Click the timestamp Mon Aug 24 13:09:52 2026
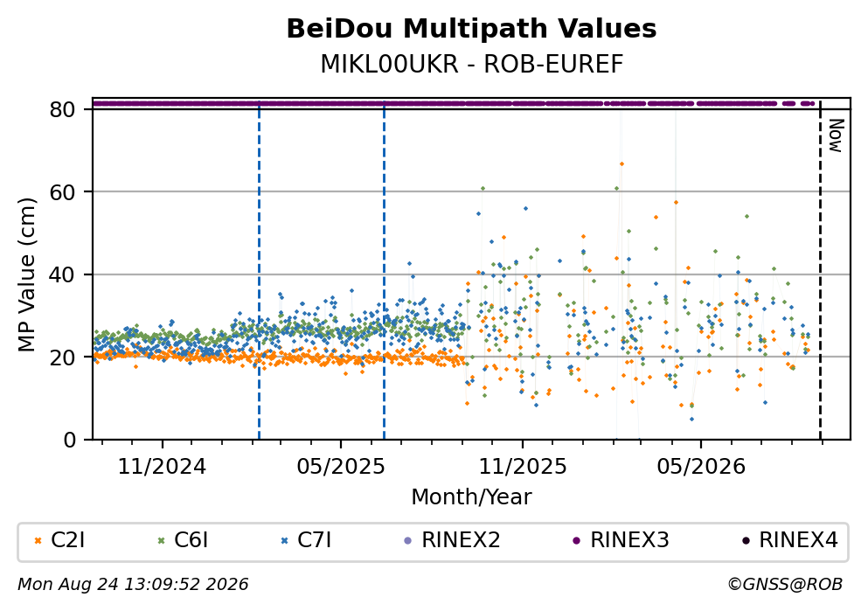The width and height of the screenshot is (868, 611). pyautogui.click(x=133, y=585)
